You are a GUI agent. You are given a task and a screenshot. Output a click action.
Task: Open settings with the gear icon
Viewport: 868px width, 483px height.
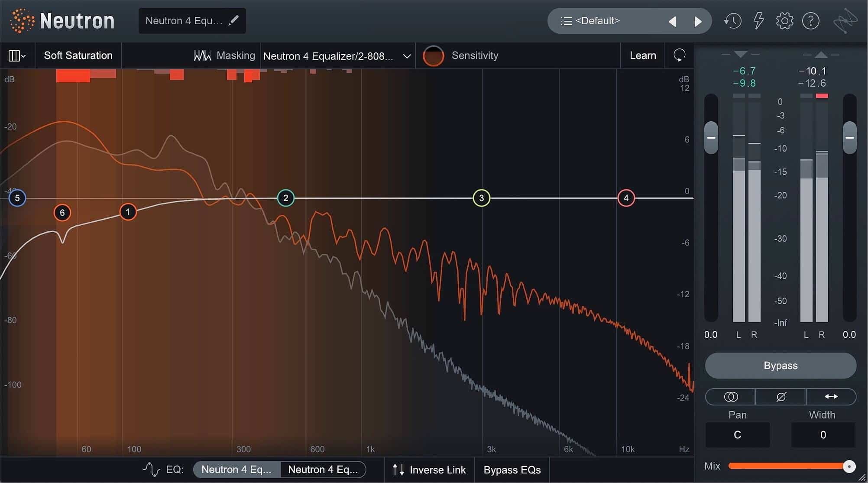click(784, 21)
